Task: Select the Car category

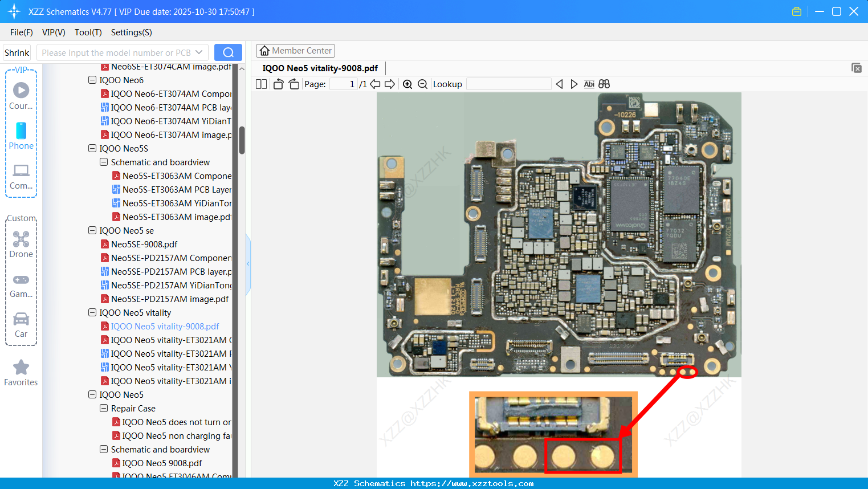Action: pyautogui.click(x=21, y=324)
